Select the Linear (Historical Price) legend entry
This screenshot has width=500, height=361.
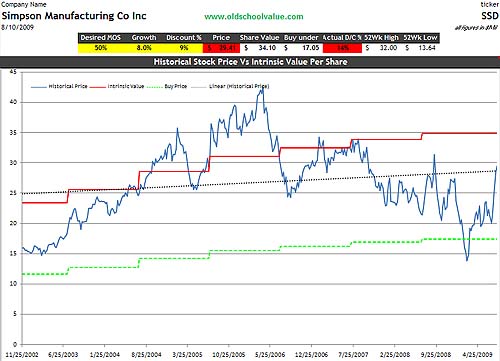230,86
